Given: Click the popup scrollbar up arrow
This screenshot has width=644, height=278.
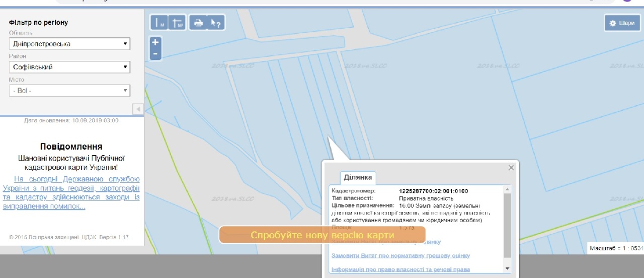Looking at the screenshot, I should (507, 189).
